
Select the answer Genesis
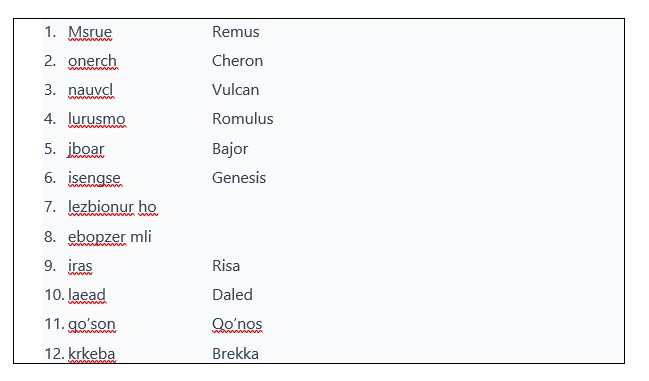pos(239,178)
